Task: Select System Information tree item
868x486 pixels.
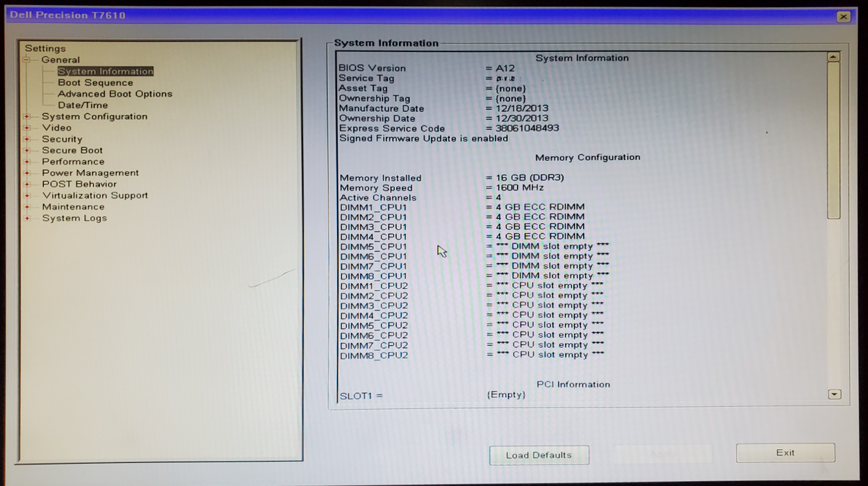Action: (x=105, y=72)
